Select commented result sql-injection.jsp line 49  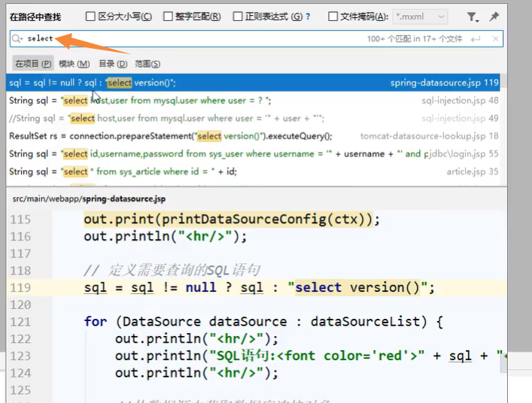click(253, 118)
